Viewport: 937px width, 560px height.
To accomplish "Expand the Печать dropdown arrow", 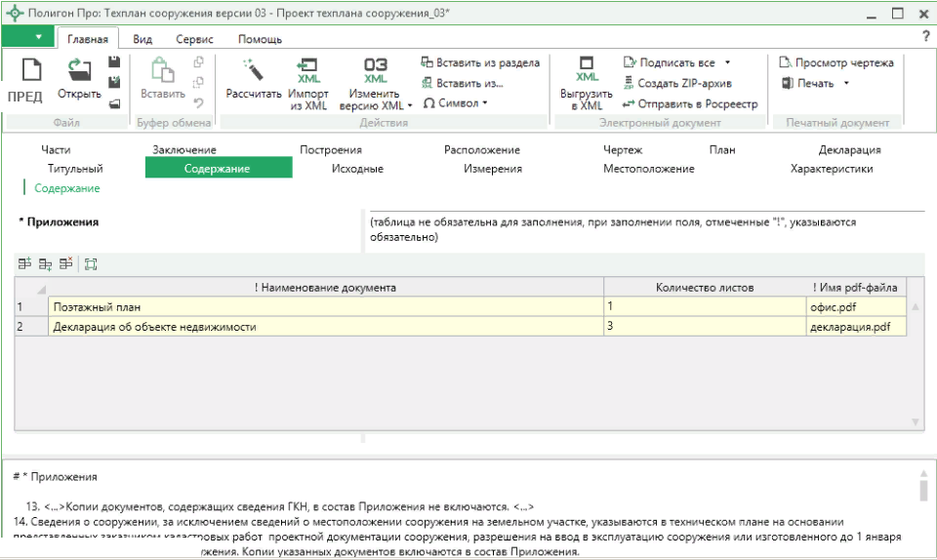I will tap(845, 83).
